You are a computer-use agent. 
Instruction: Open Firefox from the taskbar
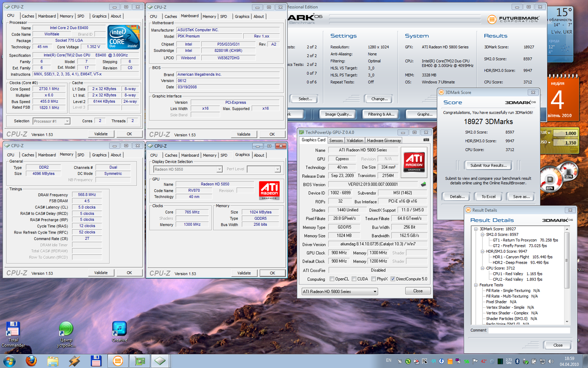pos(31,361)
